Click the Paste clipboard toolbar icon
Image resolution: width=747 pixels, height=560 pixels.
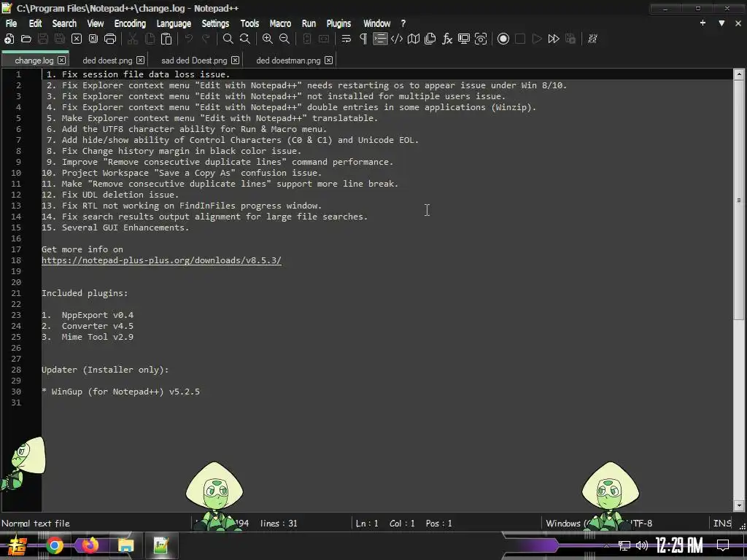pyautogui.click(x=166, y=39)
